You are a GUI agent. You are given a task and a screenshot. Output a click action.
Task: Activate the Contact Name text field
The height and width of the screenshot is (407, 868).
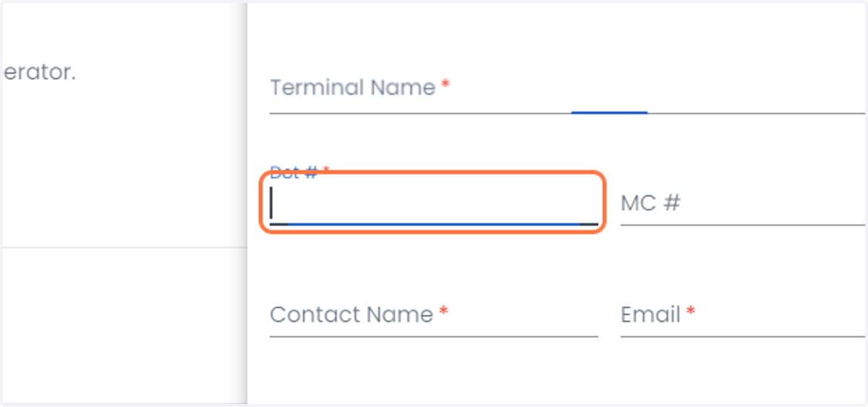[433, 315]
